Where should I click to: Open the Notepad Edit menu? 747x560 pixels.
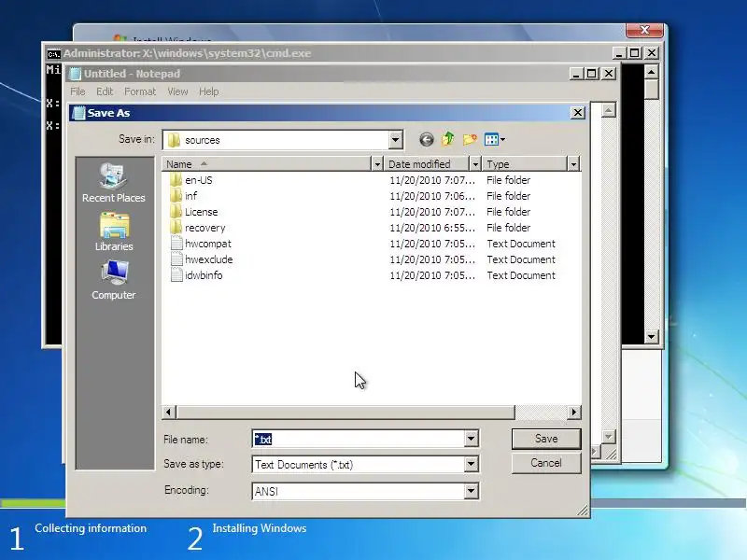pos(105,91)
